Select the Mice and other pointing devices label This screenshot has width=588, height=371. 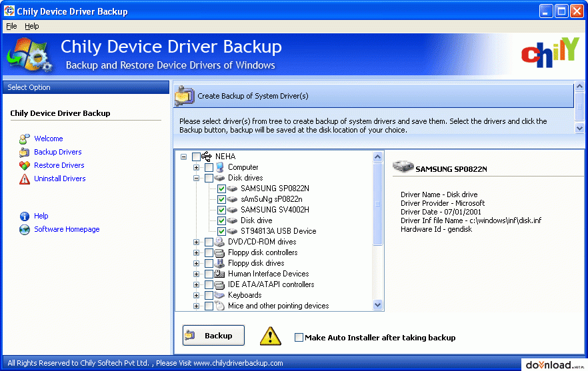tap(278, 306)
